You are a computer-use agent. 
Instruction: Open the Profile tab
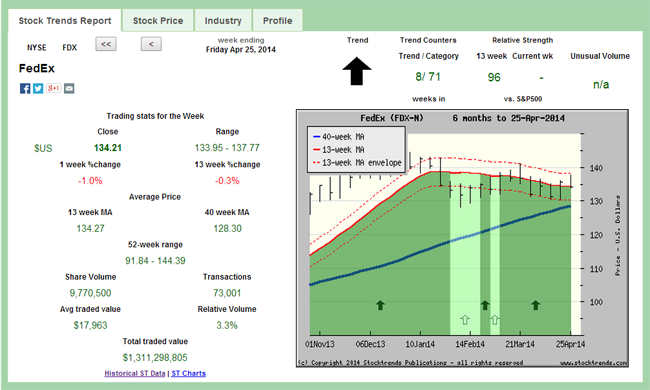click(278, 21)
